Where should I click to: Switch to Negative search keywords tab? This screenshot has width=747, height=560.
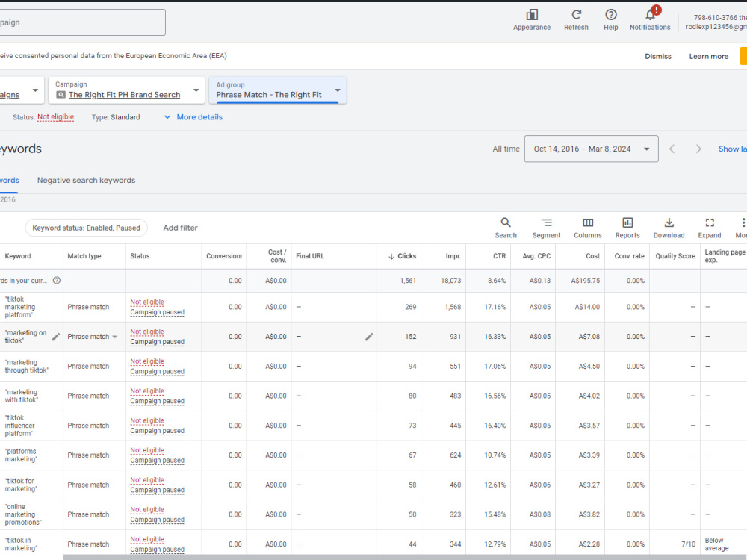point(86,181)
